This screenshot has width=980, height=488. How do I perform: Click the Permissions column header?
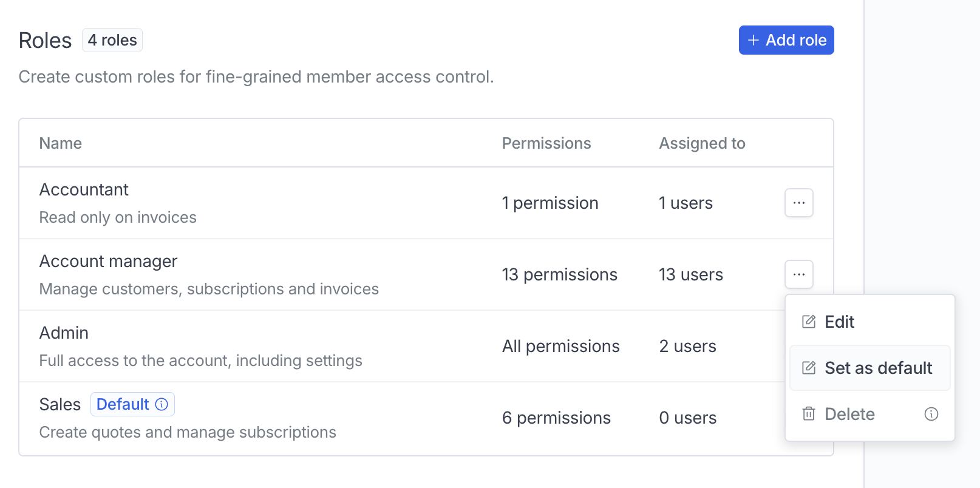[x=546, y=143]
